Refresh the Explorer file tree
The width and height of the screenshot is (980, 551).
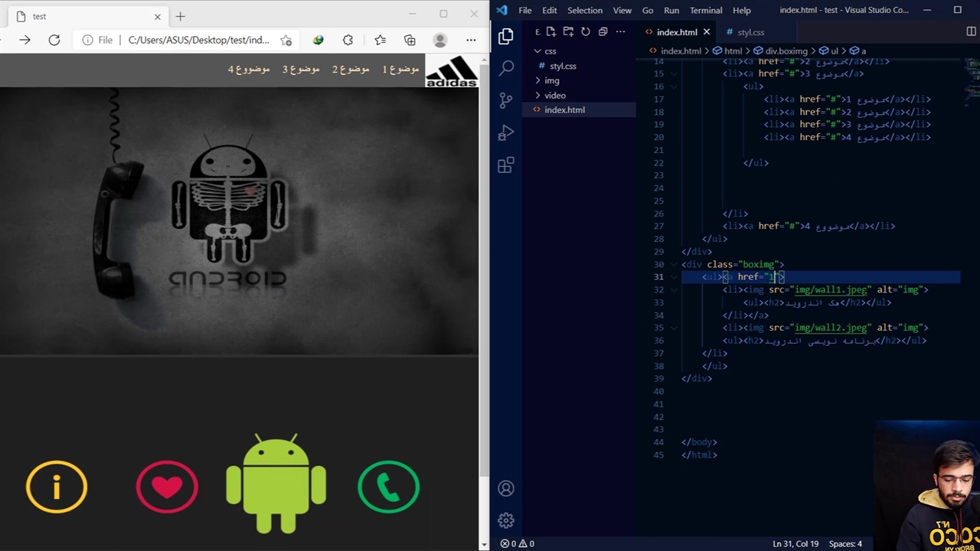[586, 32]
